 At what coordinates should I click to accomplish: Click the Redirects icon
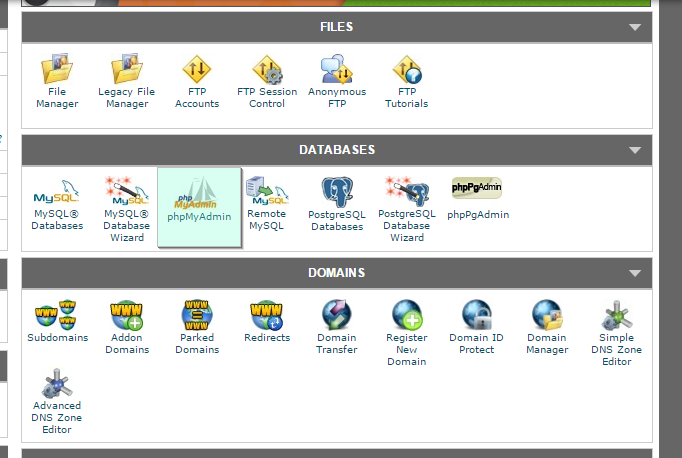(267, 315)
